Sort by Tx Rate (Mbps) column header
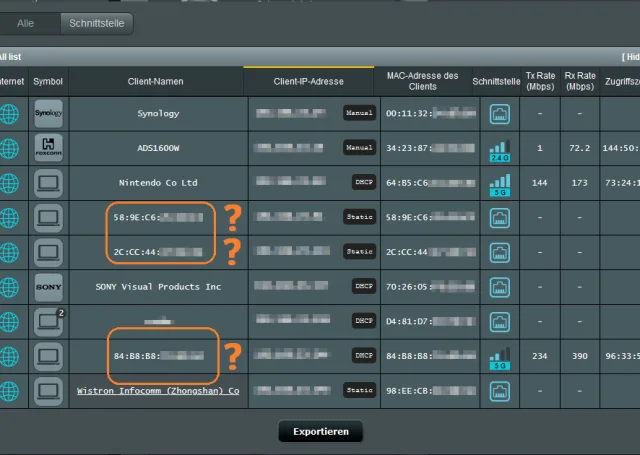640x455 pixels. click(539, 81)
